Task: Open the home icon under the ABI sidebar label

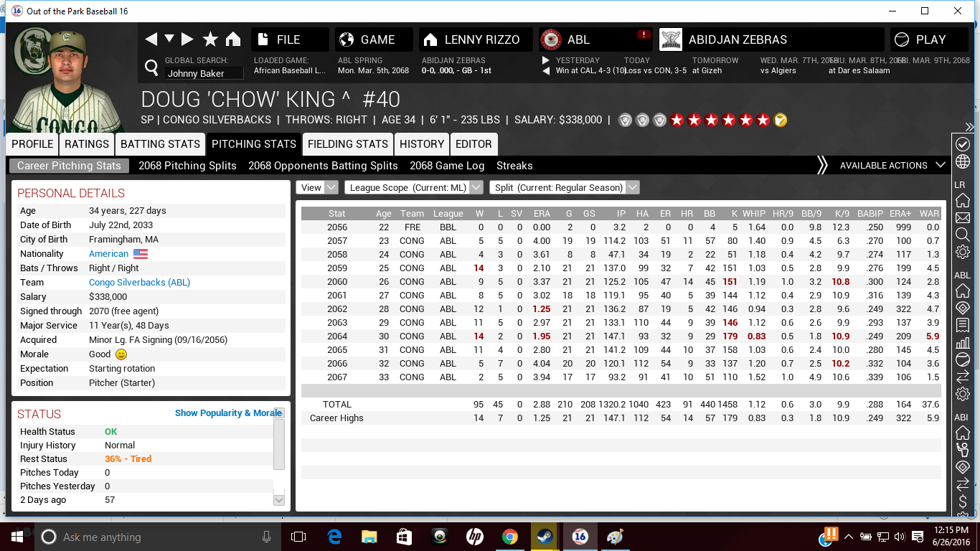Action: [x=963, y=433]
